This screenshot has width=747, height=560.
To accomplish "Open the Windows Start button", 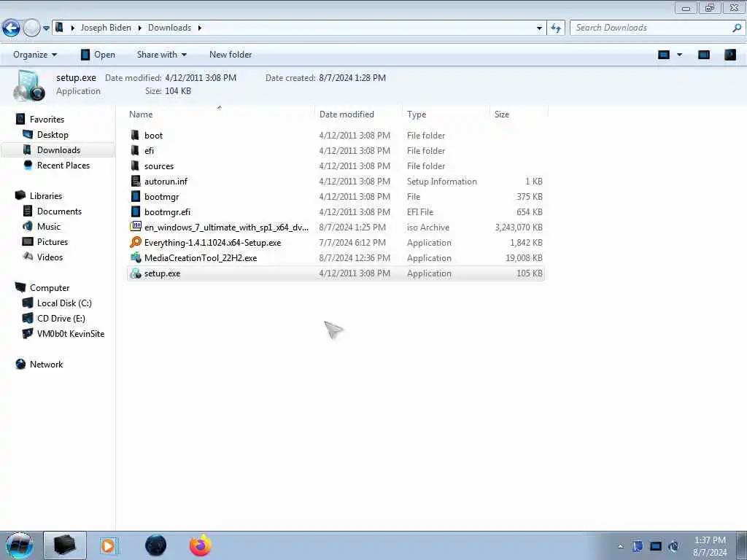I will pos(20,545).
